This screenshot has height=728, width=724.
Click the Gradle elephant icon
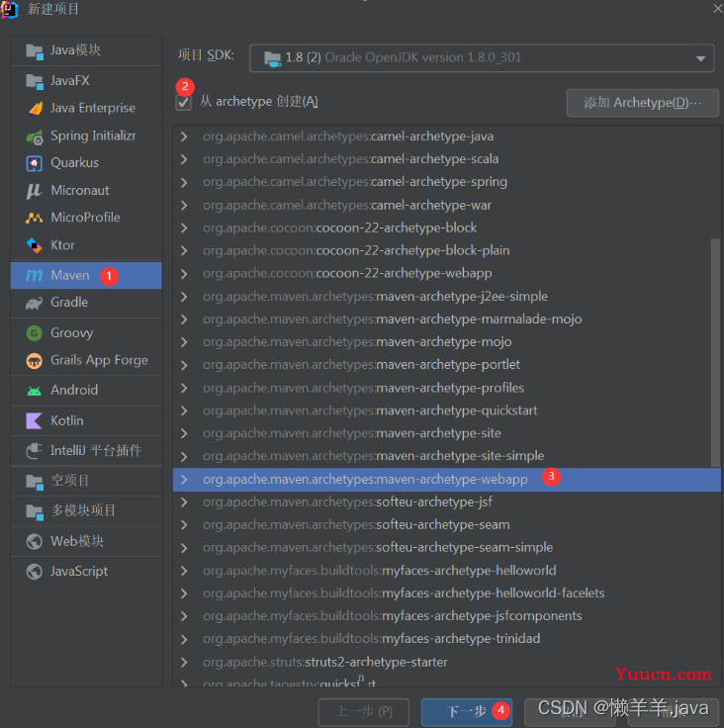34,304
